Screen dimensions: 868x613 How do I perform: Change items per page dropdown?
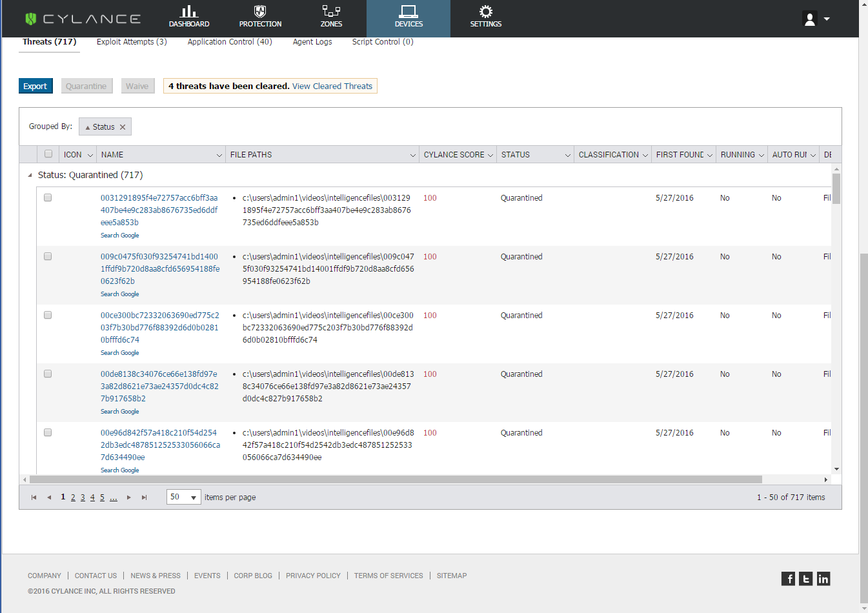click(184, 497)
